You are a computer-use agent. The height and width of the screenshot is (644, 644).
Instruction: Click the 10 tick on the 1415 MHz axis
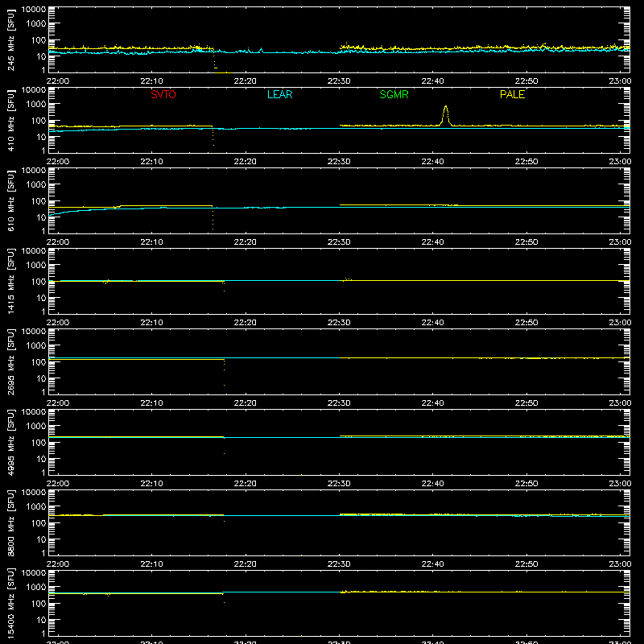42,298
